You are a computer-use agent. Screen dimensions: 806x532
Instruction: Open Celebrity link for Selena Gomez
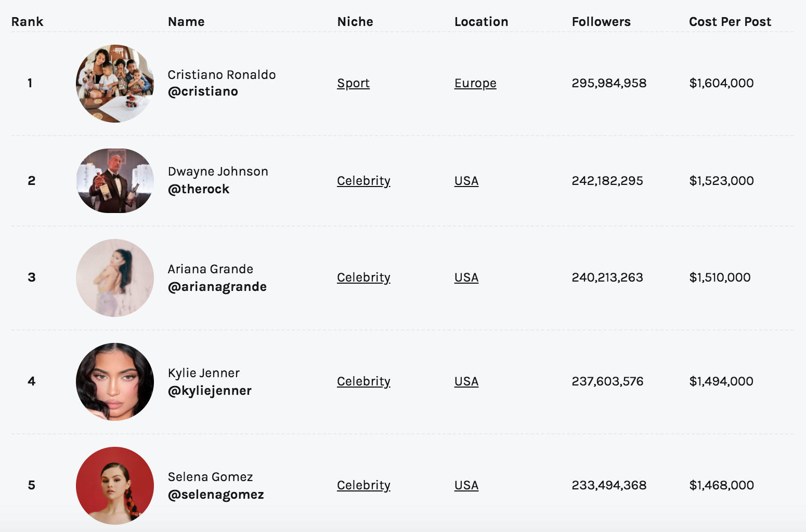click(363, 485)
